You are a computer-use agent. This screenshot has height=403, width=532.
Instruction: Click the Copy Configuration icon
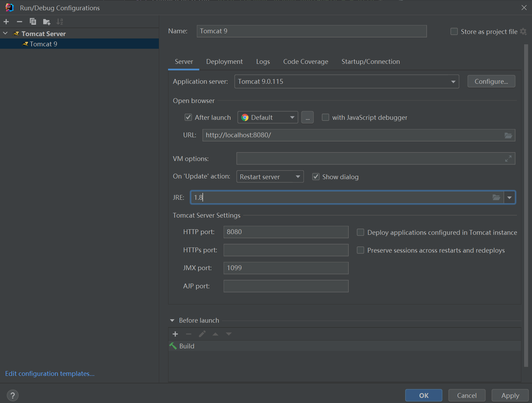pyautogui.click(x=33, y=22)
